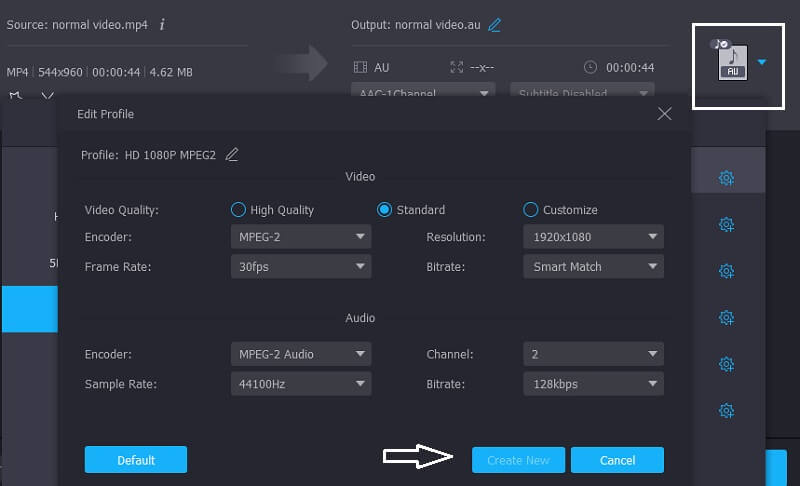Close the Edit Profile dialog

[x=664, y=114]
